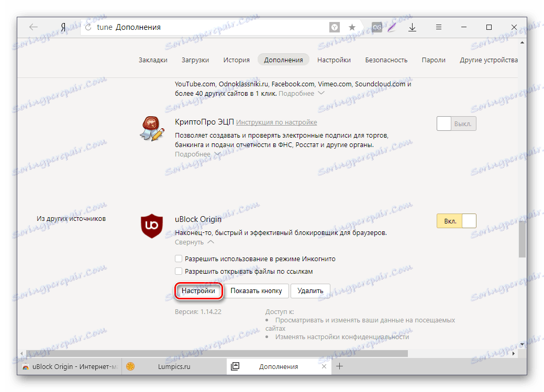This screenshot has width=544, height=392.
Task: Go back with the arrow button
Action: click(34, 27)
